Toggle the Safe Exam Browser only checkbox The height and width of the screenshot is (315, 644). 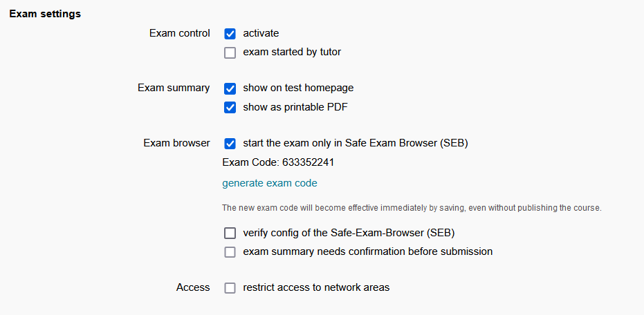pyautogui.click(x=230, y=144)
